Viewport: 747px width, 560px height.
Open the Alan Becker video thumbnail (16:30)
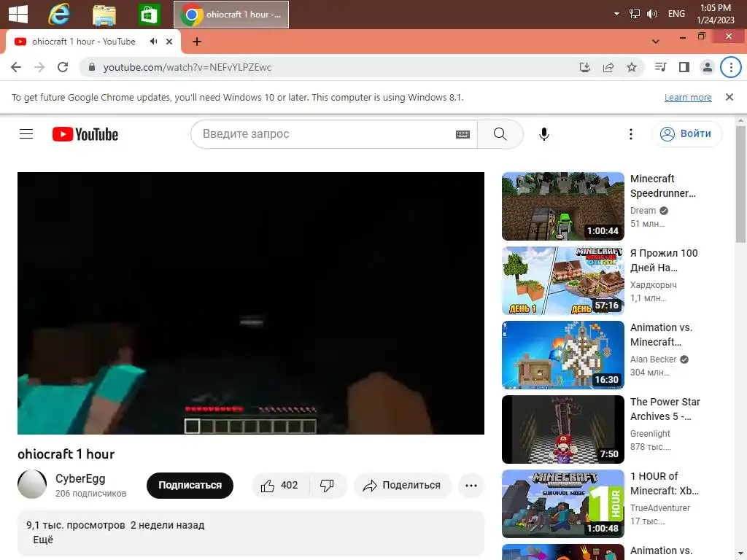[562, 355]
